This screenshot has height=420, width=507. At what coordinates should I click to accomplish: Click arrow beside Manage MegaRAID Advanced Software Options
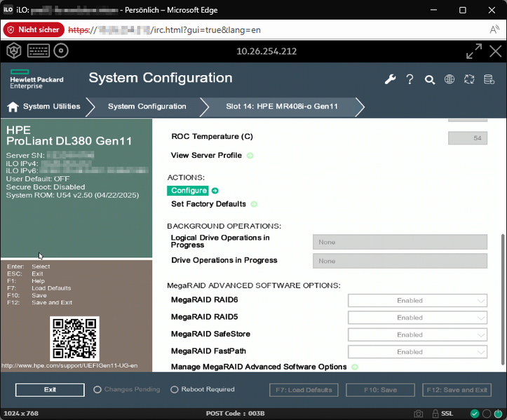[355, 367]
